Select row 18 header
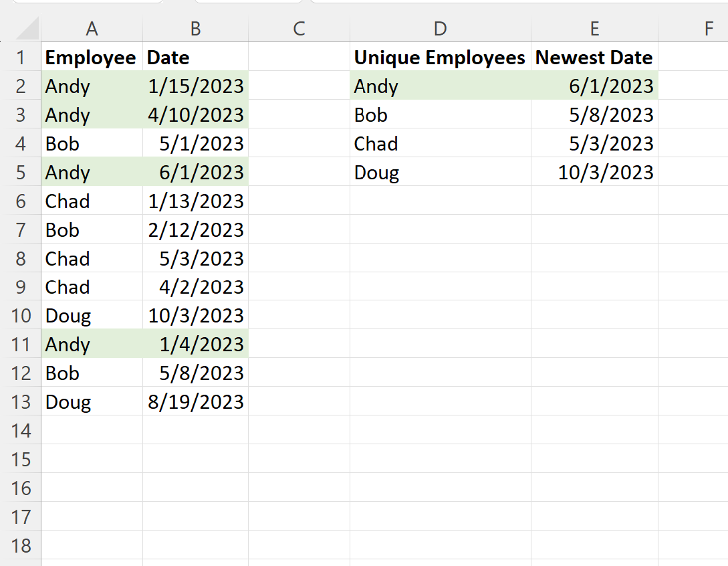This screenshot has height=566, width=728. [21, 545]
